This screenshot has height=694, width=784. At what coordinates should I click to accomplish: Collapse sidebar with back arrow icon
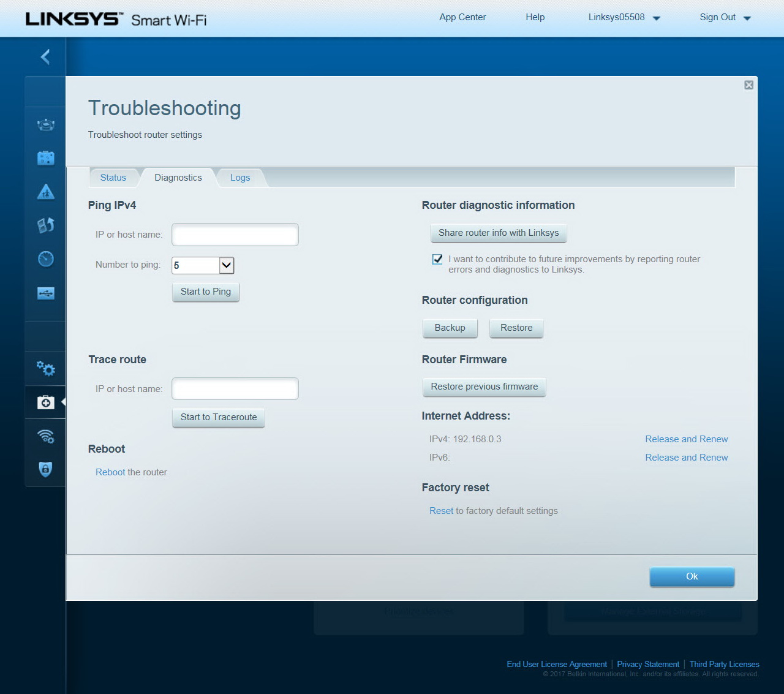coord(45,57)
